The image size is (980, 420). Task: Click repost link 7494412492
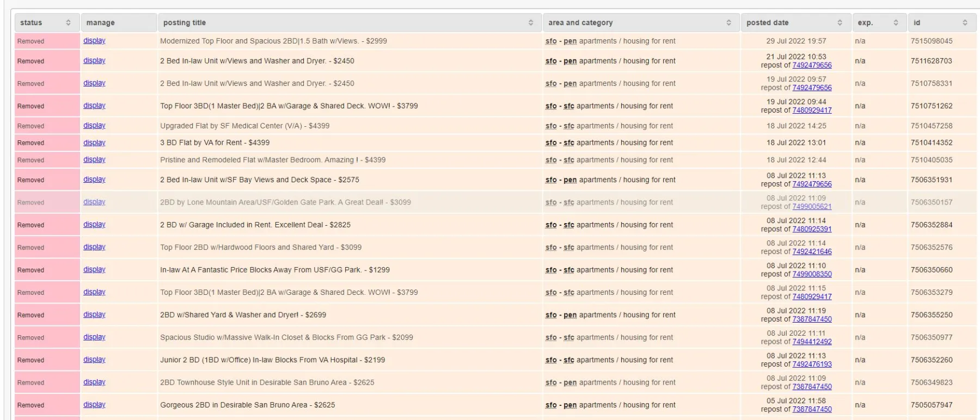[812, 342]
